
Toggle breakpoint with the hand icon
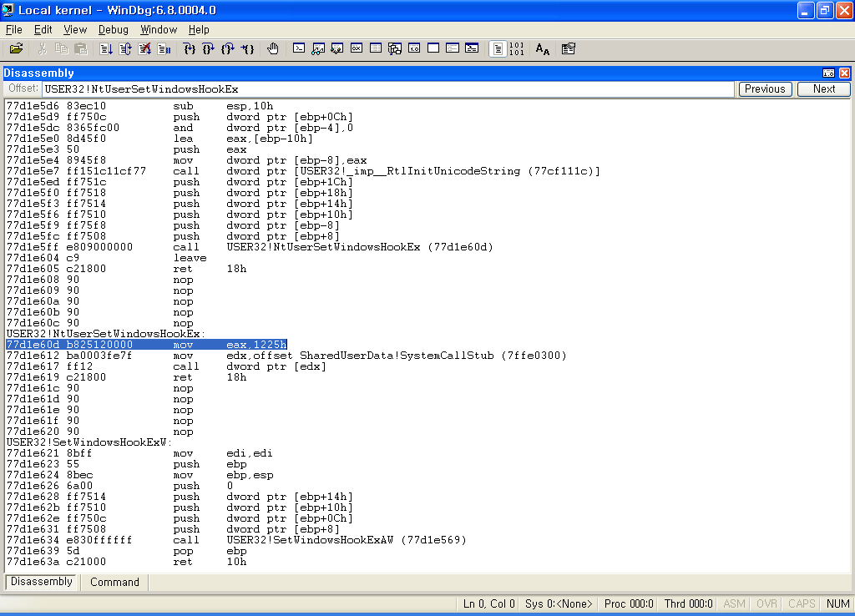[x=273, y=49]
